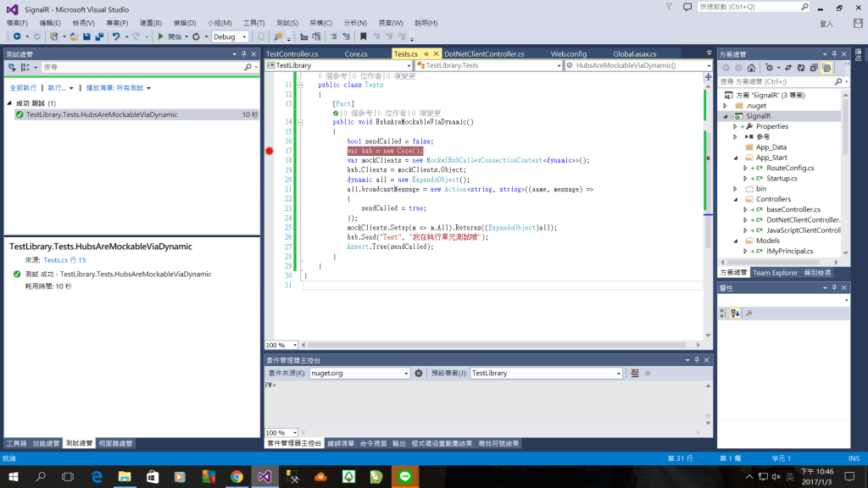Open the Tests.cs 行 15 source link

click(64, 260)
